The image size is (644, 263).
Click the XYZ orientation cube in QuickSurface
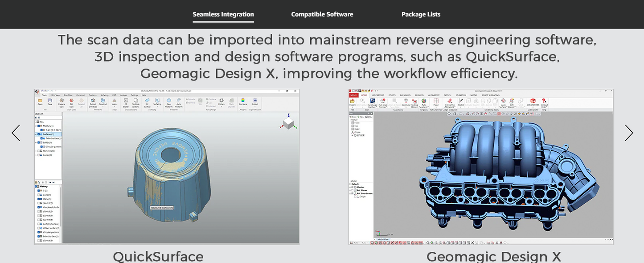coord(288,123)
